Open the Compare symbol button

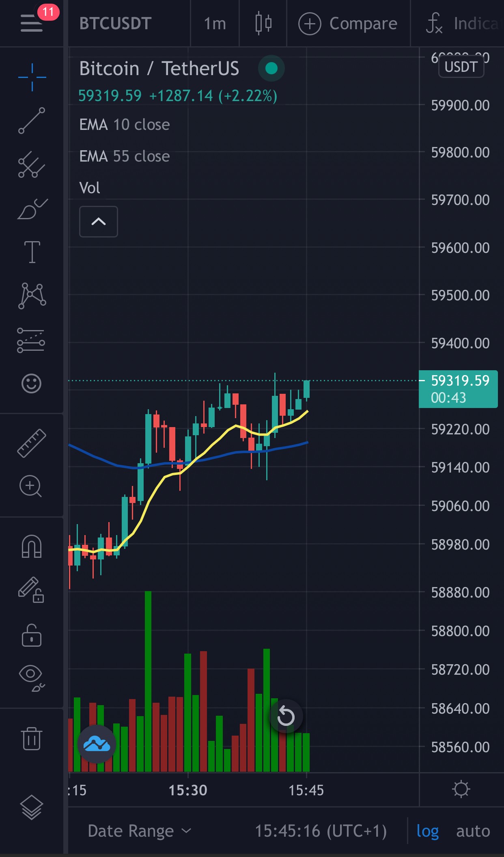[348, 24]
